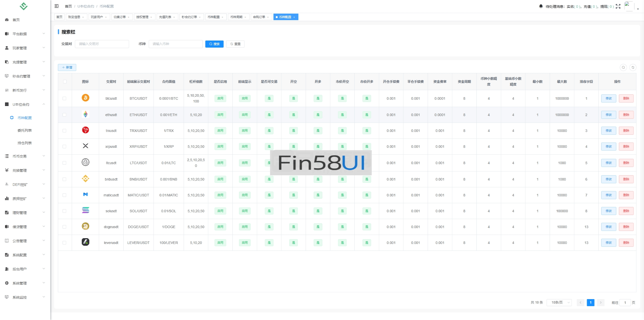
Task: Click the 交易对 search input field
Action: coord(102,44)
